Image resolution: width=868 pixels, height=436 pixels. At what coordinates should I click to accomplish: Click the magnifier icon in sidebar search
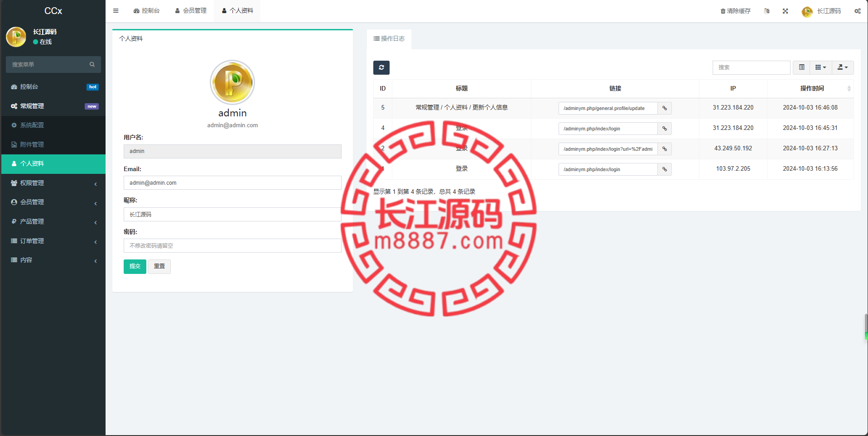pos(92,64)
